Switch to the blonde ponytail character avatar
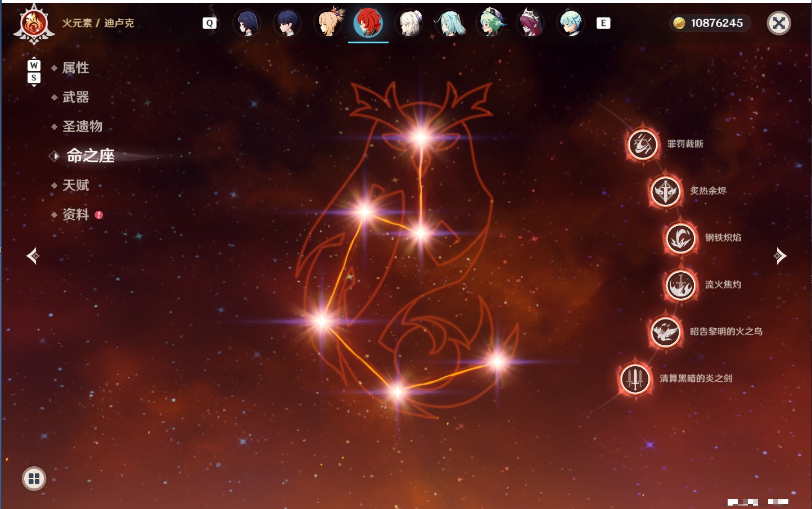 [x=328, y=23]
